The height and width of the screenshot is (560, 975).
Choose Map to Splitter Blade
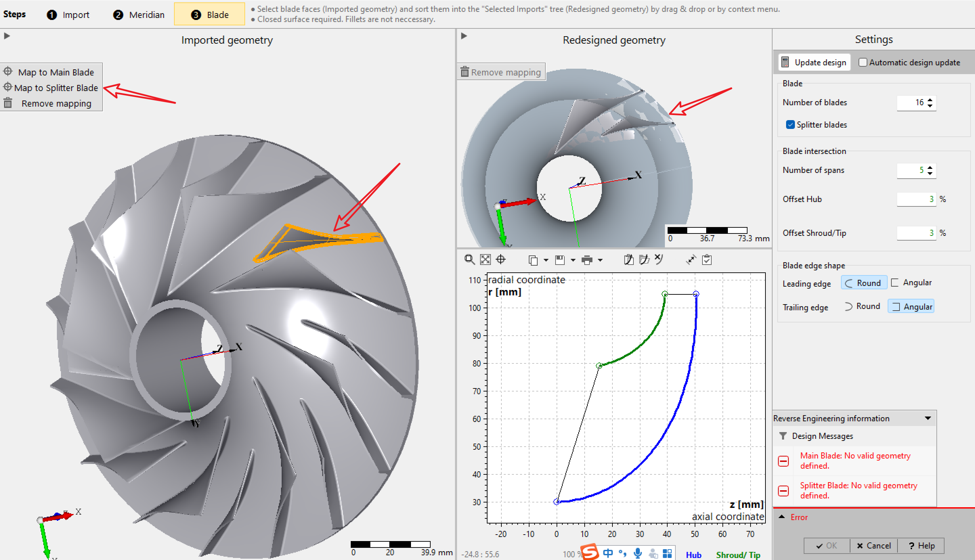pos(56,88)
